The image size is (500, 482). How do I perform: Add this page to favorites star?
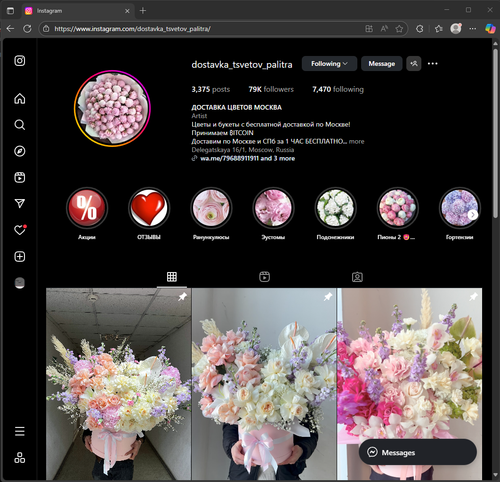tap(399, 29)
